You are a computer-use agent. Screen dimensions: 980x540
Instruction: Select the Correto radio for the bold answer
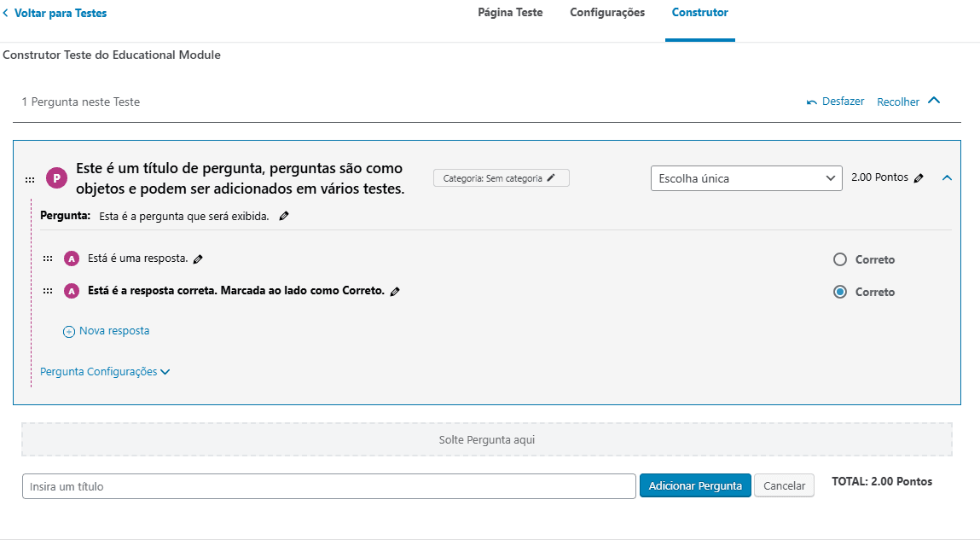[840, 292]
